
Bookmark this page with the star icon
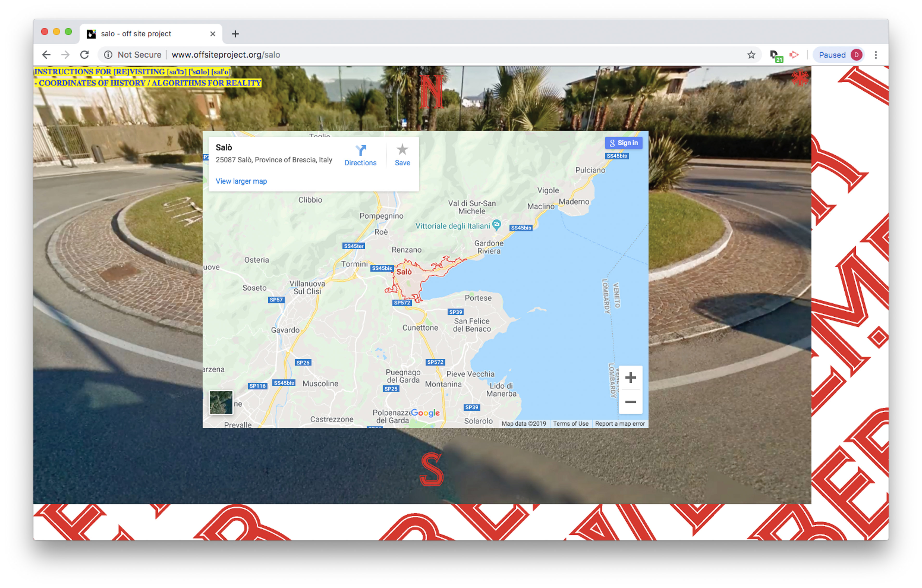click(x=751, y=55)
